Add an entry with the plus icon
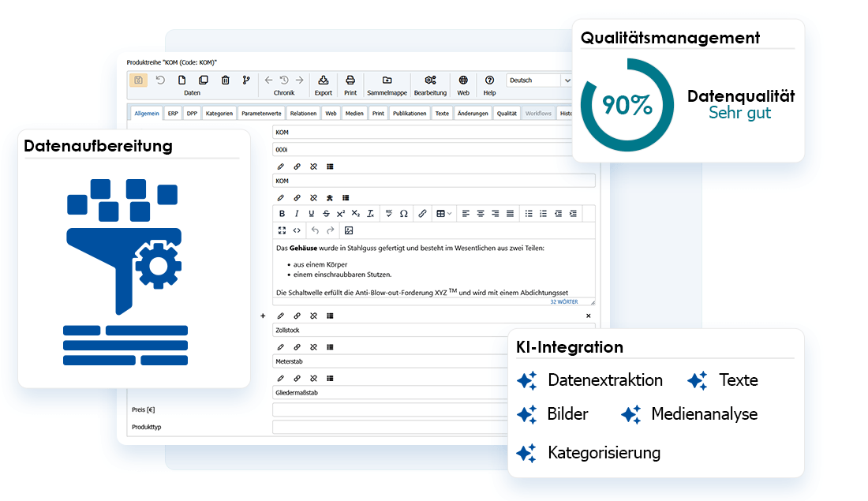868x501 pixels. [263, 316]
